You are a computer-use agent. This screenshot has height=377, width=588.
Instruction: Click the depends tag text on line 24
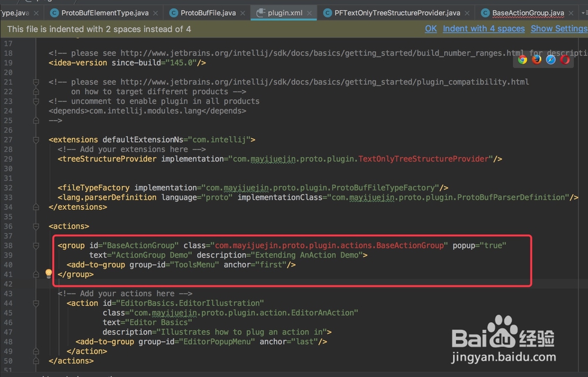148,111
